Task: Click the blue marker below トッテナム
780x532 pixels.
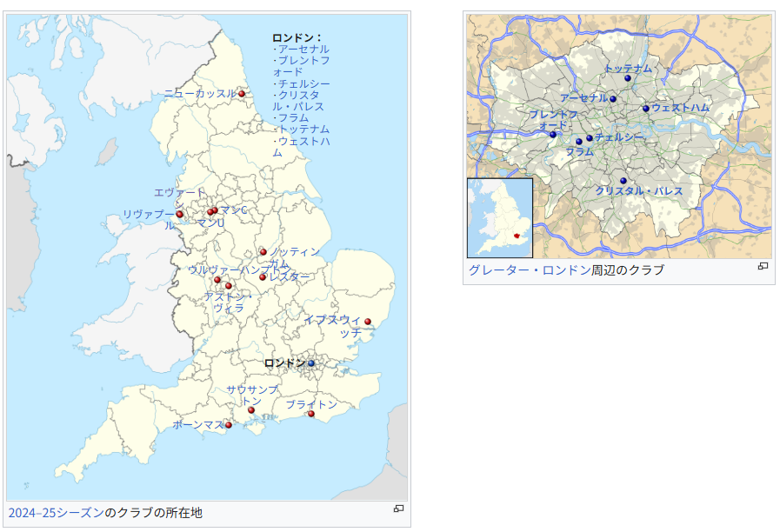Action: (628, 78)
